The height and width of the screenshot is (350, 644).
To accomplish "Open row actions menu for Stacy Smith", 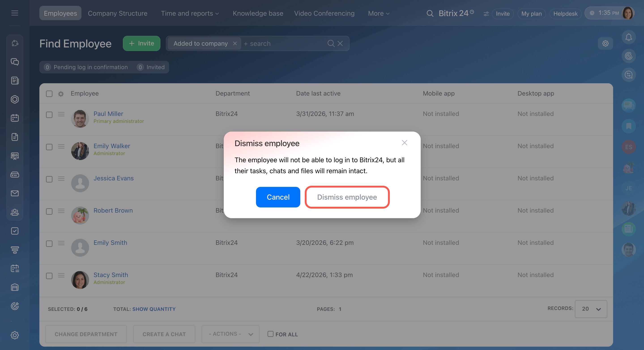I will [x=61, y=275].
